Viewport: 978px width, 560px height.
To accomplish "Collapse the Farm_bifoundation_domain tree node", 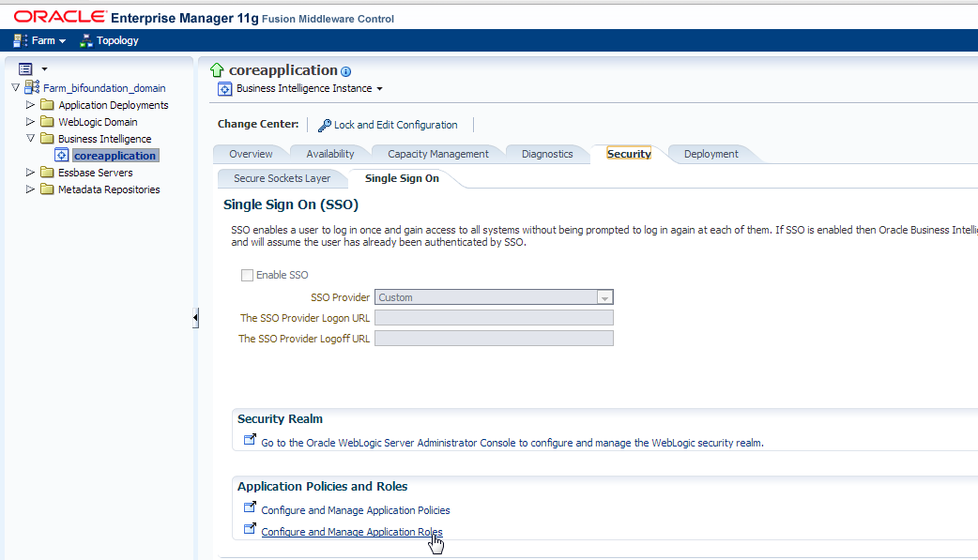I will coord(16,87).
